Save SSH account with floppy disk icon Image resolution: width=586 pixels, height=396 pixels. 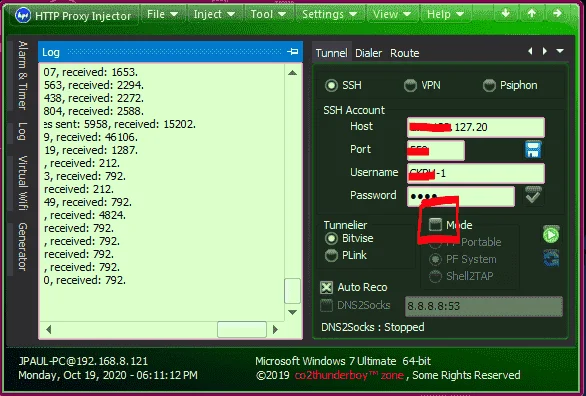(x=533, y=149)
